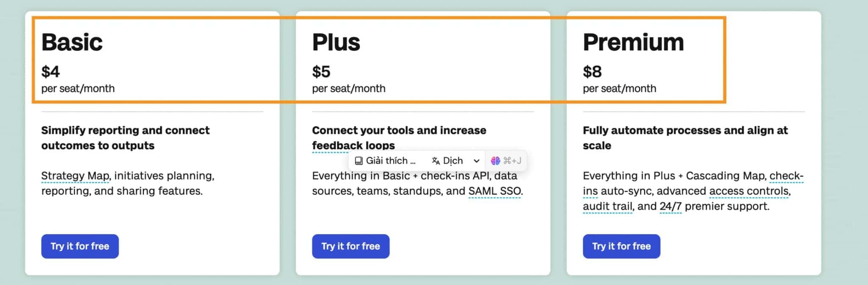Viewport: 868px width, 285px height.
Task: Click Try it for free under Plus
Action: 351,246
